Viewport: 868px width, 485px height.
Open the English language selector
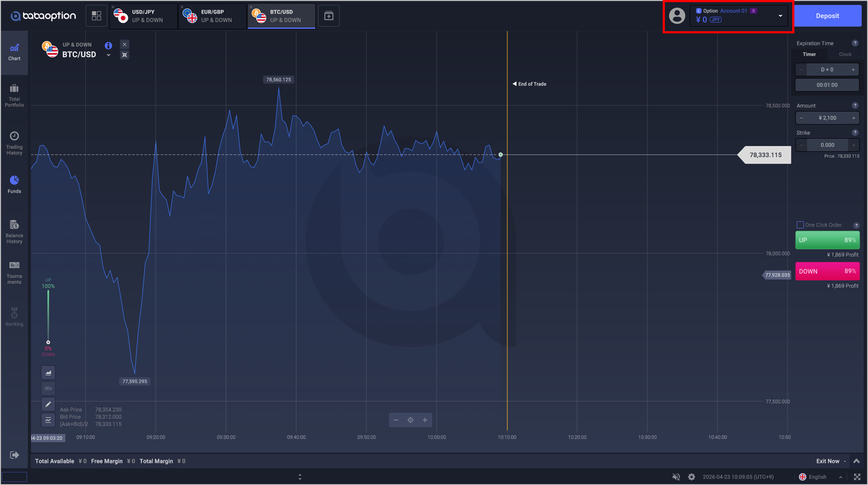817,477
